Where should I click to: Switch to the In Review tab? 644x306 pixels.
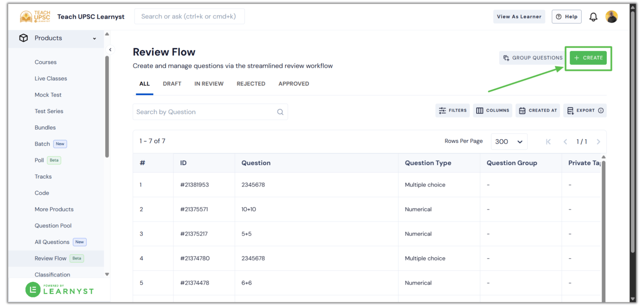[209, 84]
